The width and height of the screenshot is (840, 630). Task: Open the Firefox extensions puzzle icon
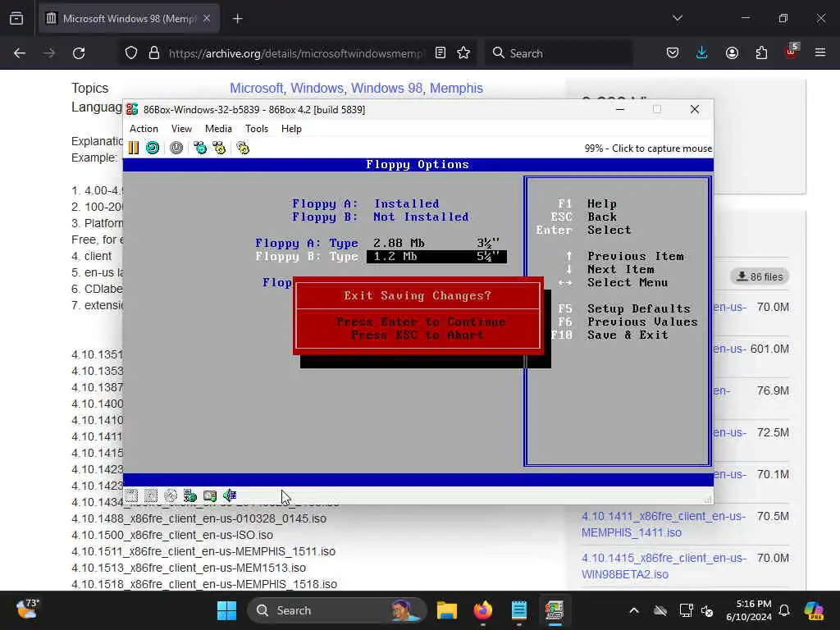pyautogui.click(x=761, y=53)
